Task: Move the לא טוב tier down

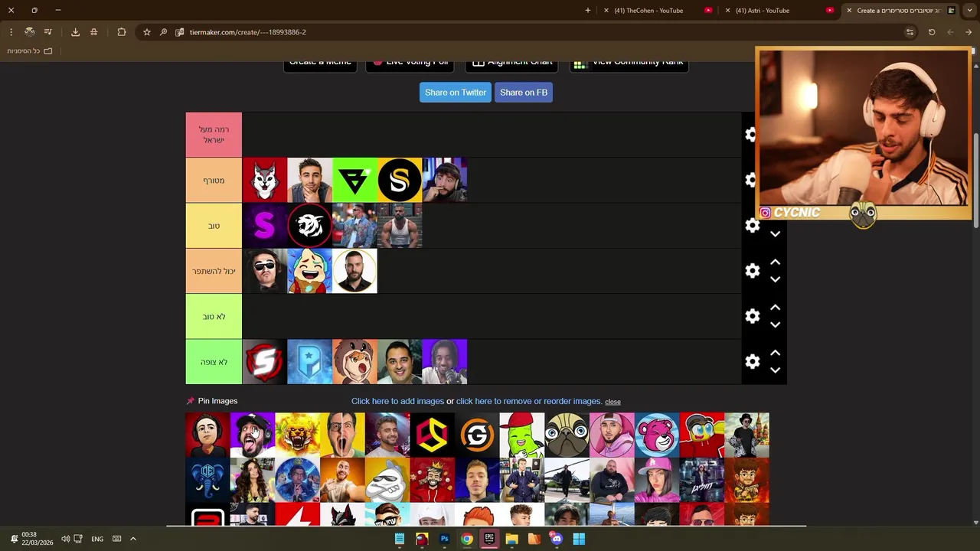Action: [x=775, y=324]
